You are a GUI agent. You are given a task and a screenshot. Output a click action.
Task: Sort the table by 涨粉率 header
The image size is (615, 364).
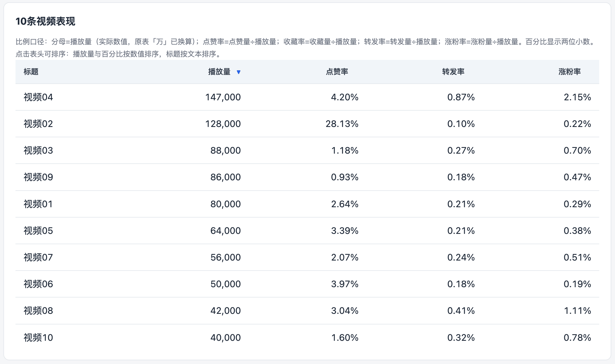570,72
